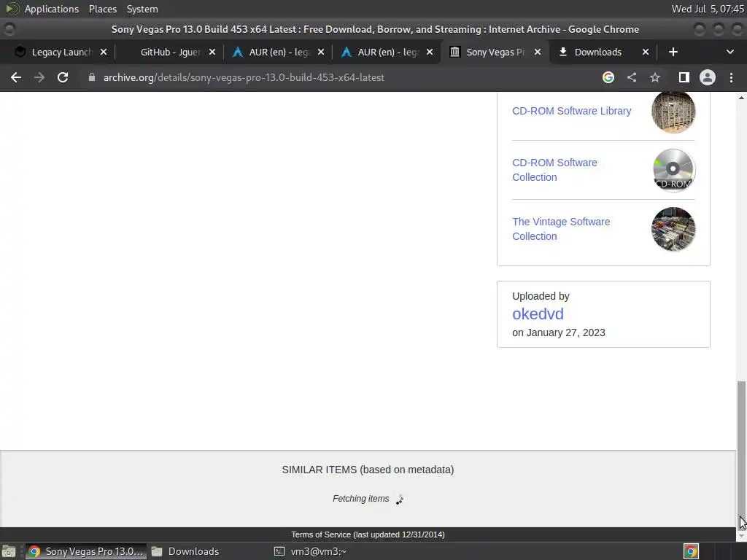Expand the tab search dropdown
This screenshot has height=560, width=747.
coord(729,52)
